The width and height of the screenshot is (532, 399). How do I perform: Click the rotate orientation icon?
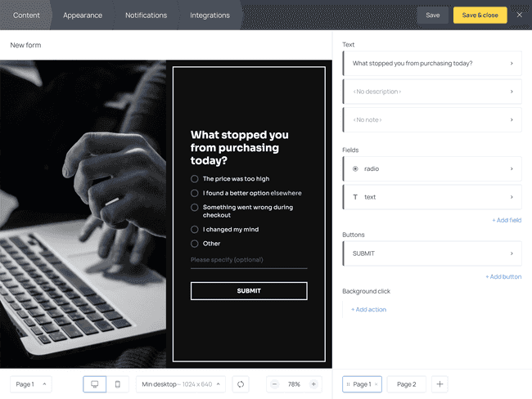pos(241,384)
